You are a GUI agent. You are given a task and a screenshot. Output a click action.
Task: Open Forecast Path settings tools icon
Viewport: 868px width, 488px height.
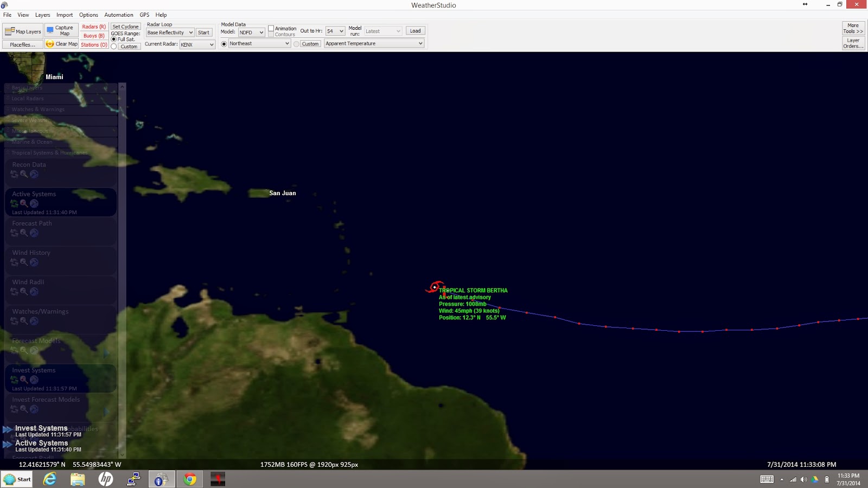[x=34, y=233]
